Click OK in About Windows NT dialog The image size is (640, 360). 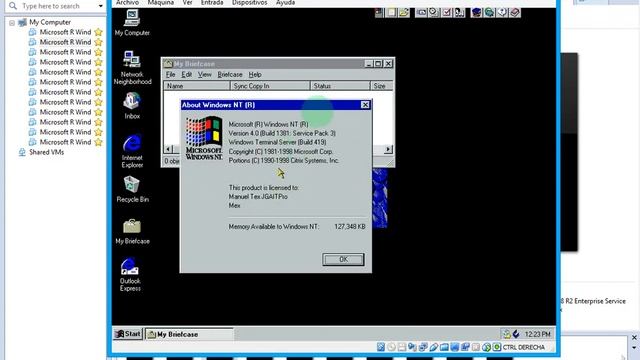coord(343,260)
